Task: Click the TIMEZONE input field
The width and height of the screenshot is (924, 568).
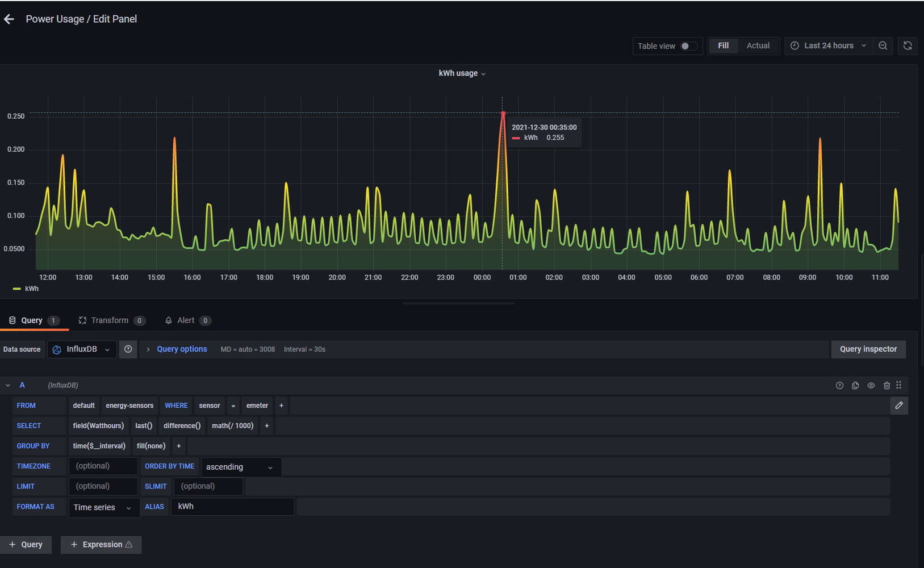Action: (103, 466)
